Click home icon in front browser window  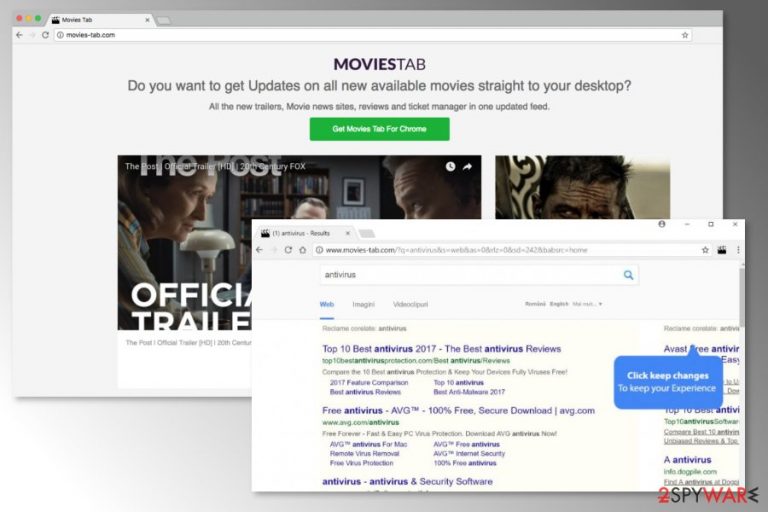[303, 250]
